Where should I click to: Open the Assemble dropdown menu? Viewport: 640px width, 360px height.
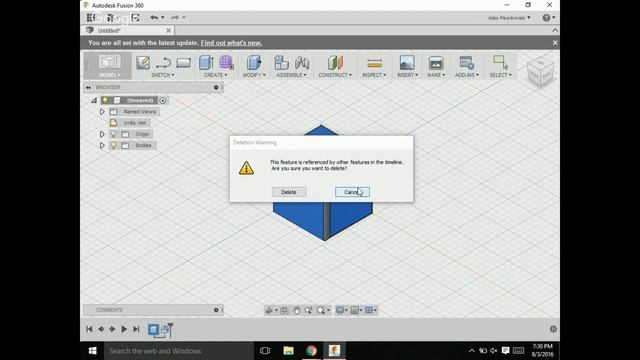tap(291, 75)
